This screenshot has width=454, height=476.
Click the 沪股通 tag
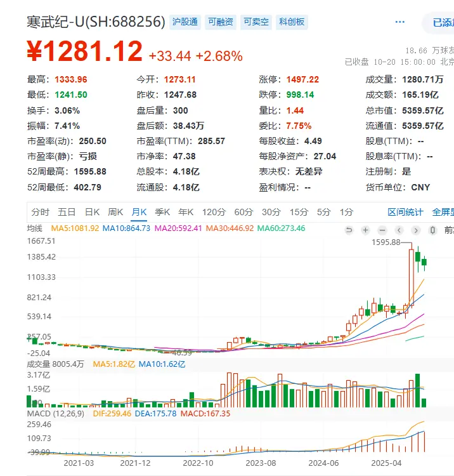tap(185, 22)
